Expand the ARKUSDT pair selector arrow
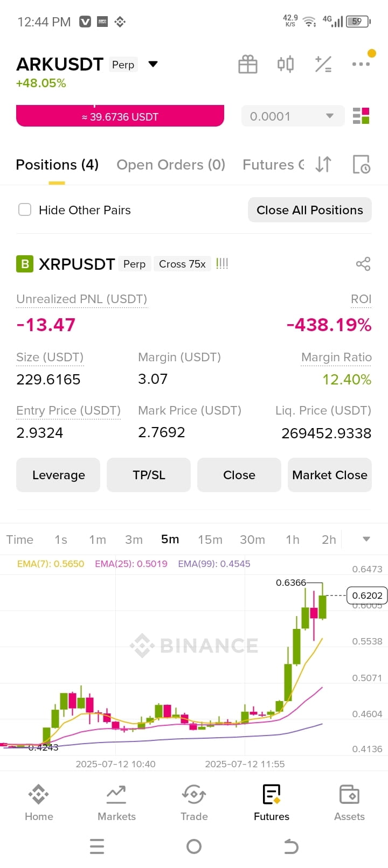Screen dimensions: 388x868 153,64
